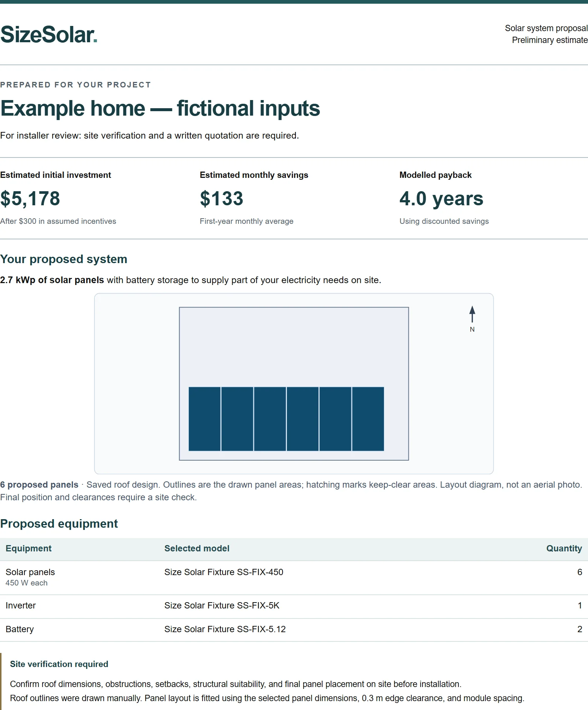Click the Your proposed system heading
Image resolution: width=588 pixels, height=710 pixels.
pyautogui.click(x=64, y=259)
